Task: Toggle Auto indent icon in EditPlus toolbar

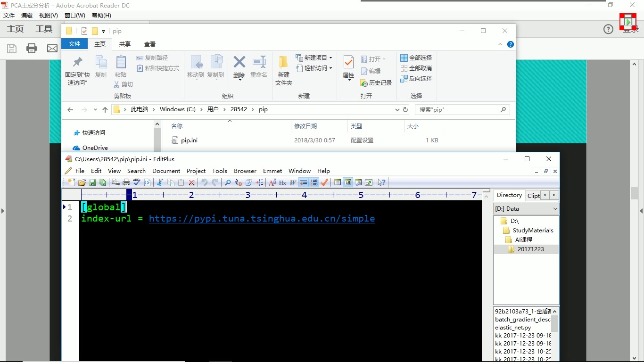Action: (304, 182)
